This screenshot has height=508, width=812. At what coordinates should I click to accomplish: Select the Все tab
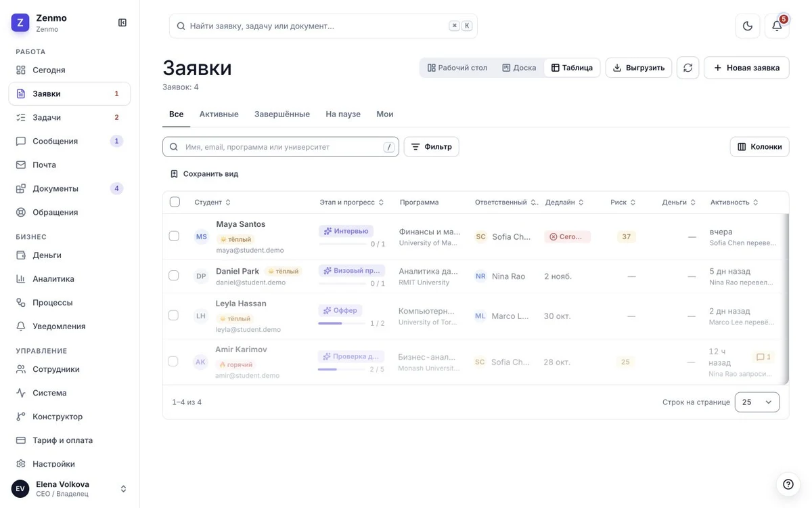click(176, 114)
